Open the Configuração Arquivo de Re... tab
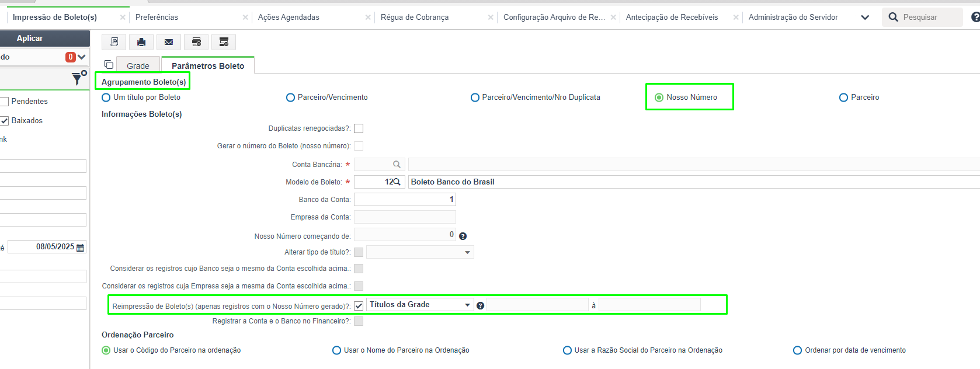The image size is (980, 369). (554, 18)
